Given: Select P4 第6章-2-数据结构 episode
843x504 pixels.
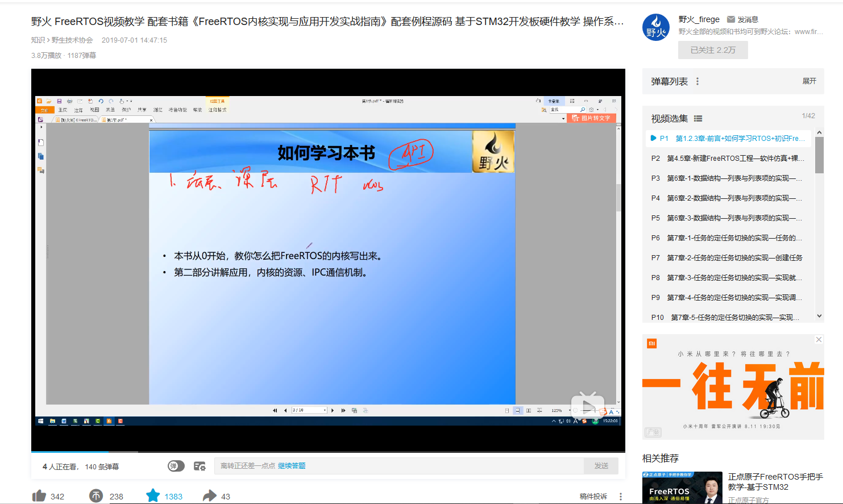Looking at the screenshot, I should pyautogui.click(x=729, y=198).
